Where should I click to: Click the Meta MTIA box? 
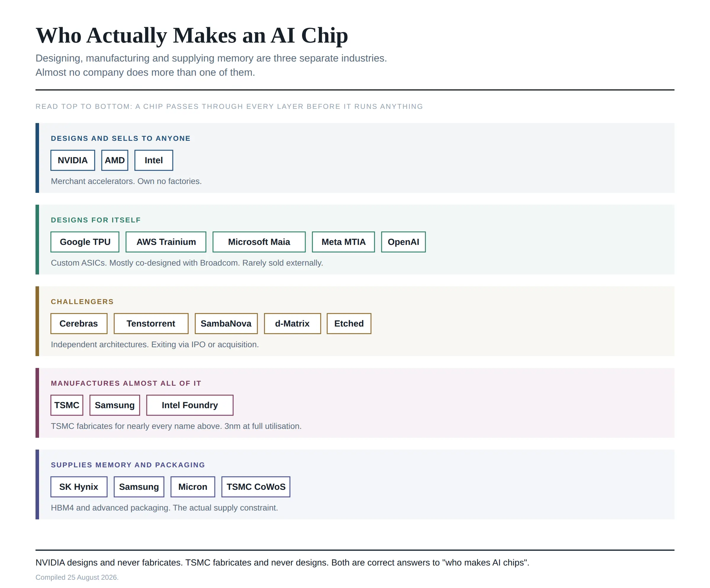pos(343,242)
